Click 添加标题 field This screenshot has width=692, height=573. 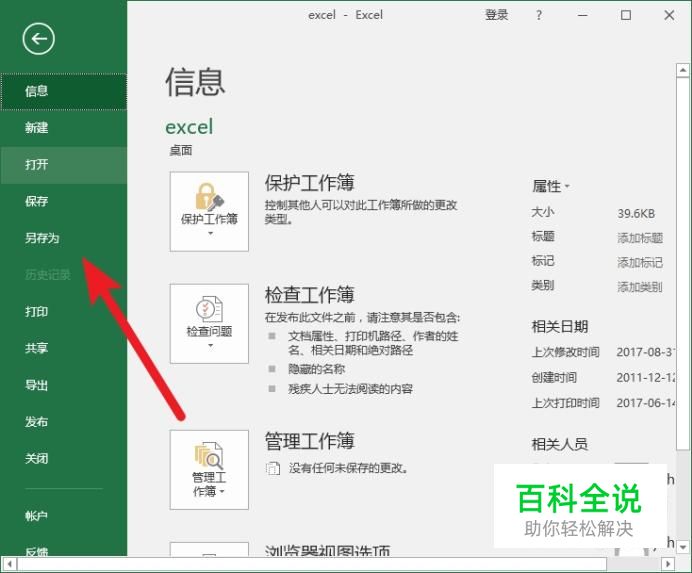click(640, 238)
